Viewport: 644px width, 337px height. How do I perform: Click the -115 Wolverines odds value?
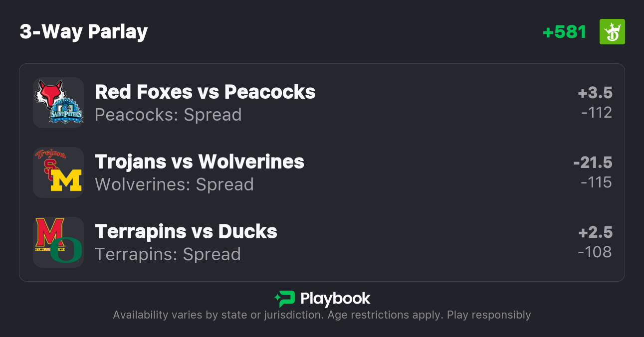pos(597,182)
